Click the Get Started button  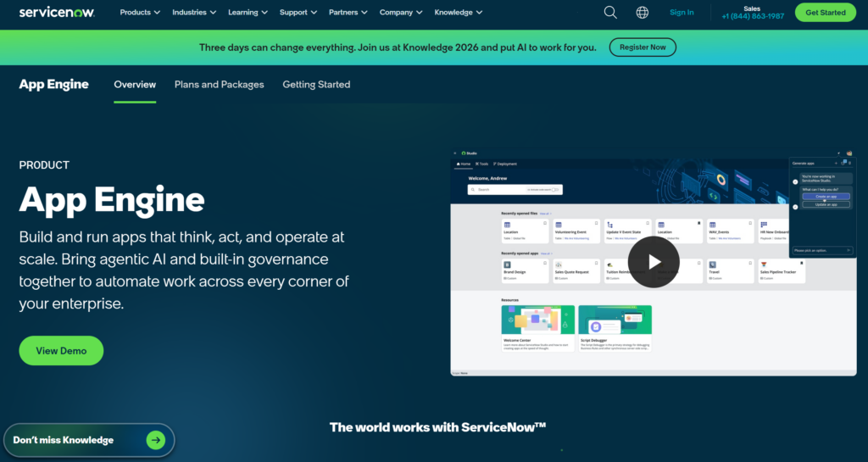(x=825, y=13)
